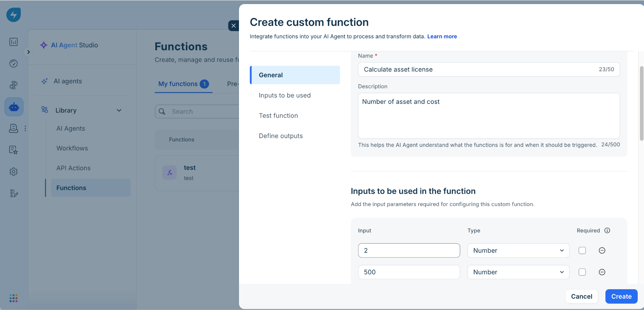Go to Test function section

coord(278,116)
